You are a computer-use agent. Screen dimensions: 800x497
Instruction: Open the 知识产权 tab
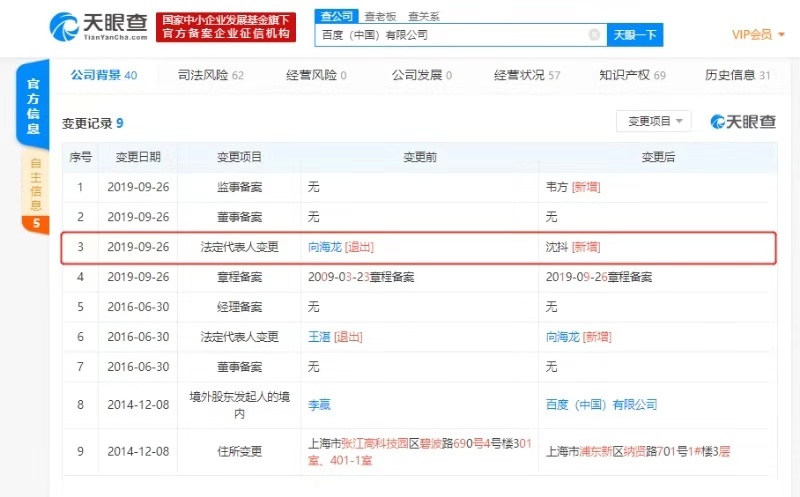[632, 75]
